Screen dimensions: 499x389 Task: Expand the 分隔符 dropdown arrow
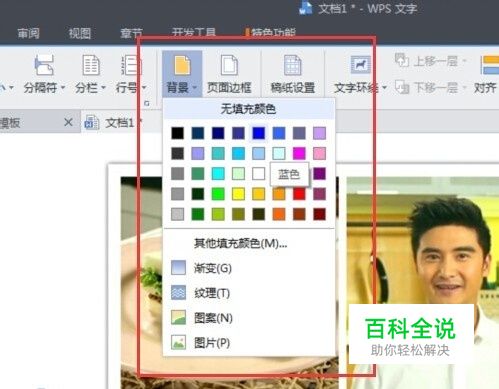pyautogui.click(x=62, y=88)
